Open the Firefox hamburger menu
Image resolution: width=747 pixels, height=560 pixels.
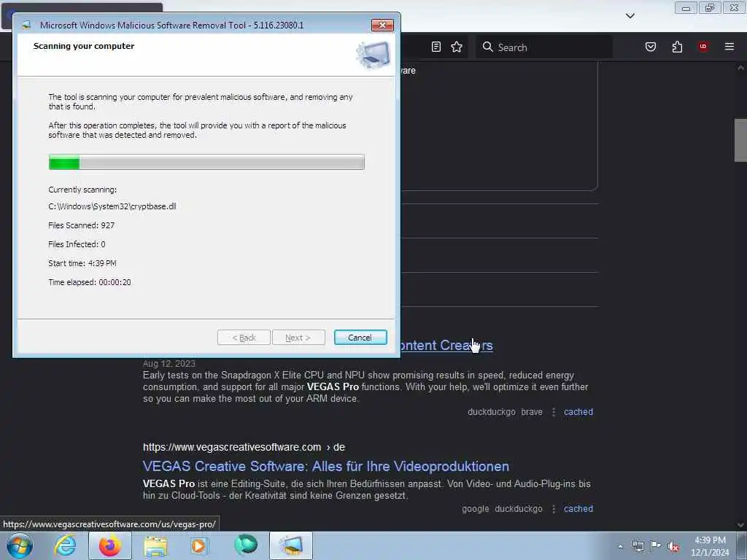(x=729, y=47)
